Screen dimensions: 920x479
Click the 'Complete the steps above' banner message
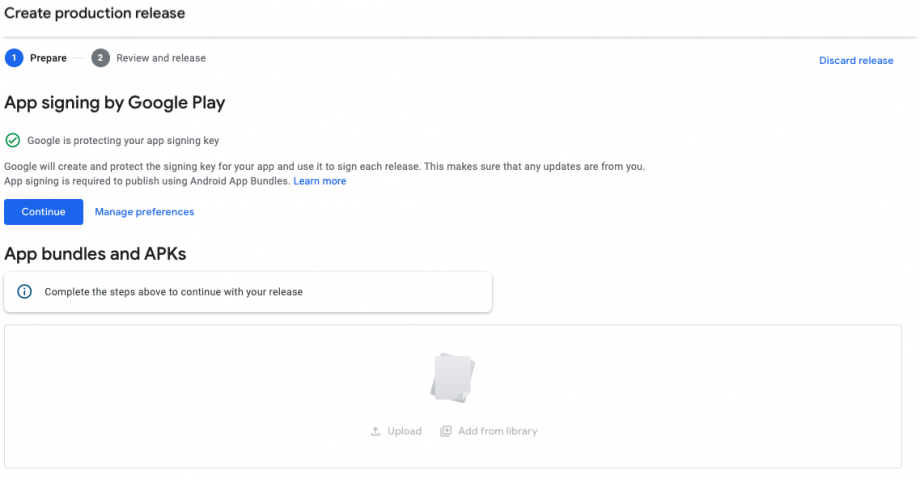tap(173, 292)
